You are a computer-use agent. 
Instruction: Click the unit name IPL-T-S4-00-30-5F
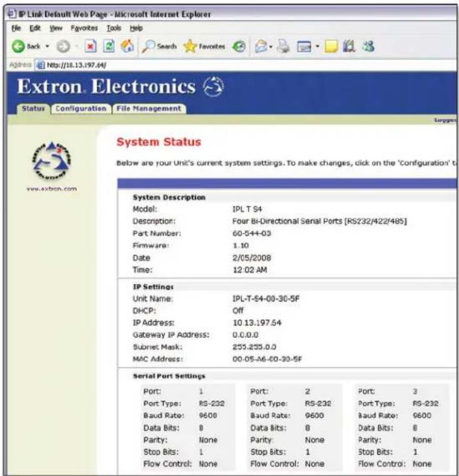[x=266, y=299]
